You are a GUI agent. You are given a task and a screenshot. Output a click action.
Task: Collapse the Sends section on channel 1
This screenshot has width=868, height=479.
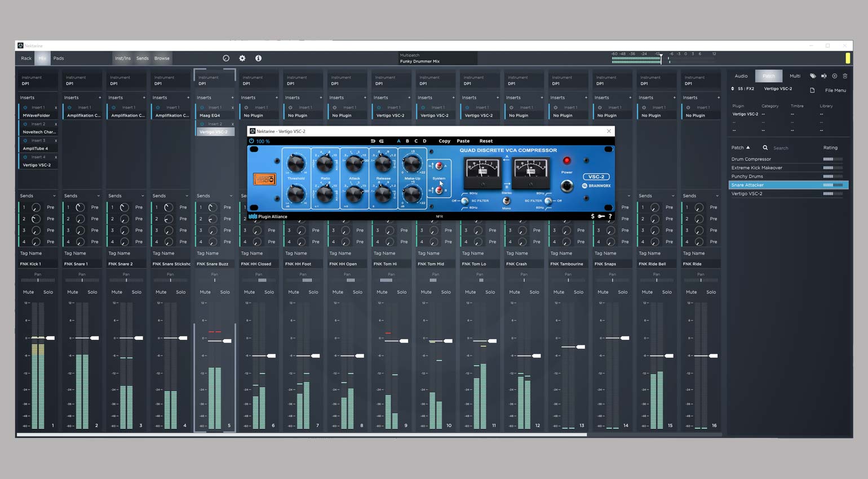point(54,196)
